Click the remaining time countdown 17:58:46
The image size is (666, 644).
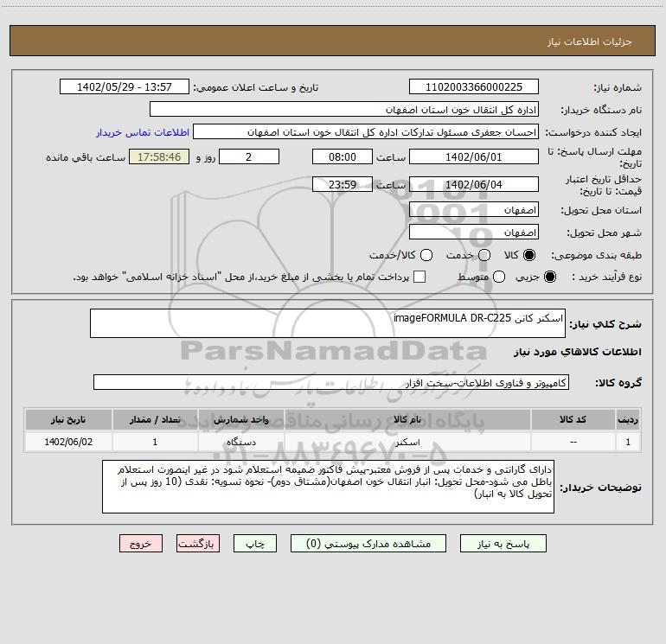[159, 156]
